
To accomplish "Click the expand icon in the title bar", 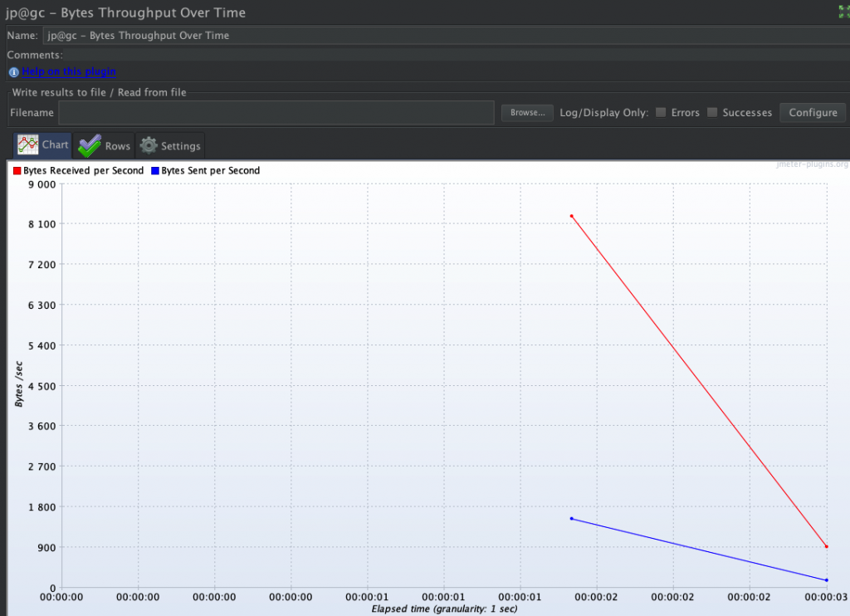I will [x=843, y=12].
